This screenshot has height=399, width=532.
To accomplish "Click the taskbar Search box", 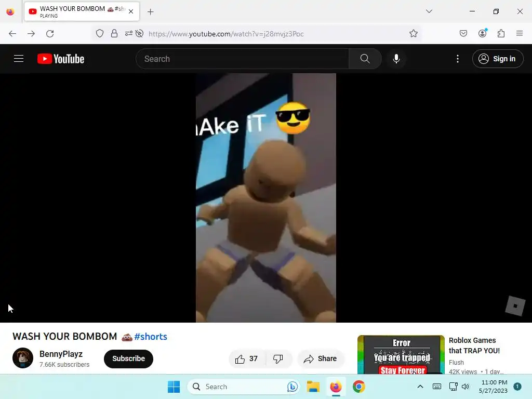I will (243, 387).
